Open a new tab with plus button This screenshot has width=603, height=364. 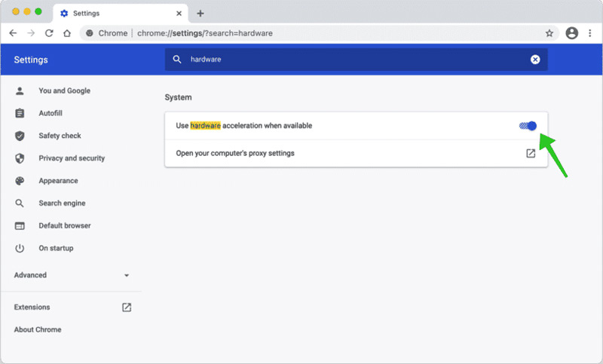(200, 14)
